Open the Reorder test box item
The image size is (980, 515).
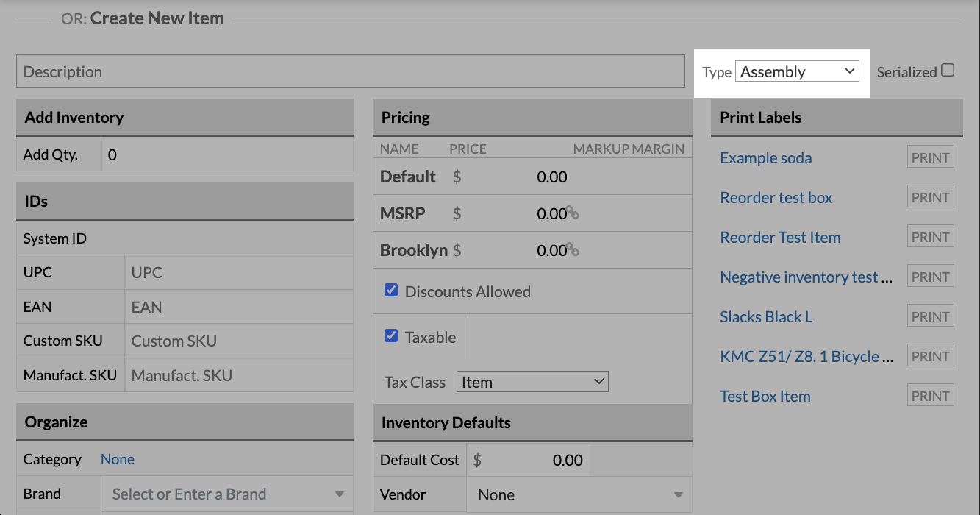pos(776,197)
